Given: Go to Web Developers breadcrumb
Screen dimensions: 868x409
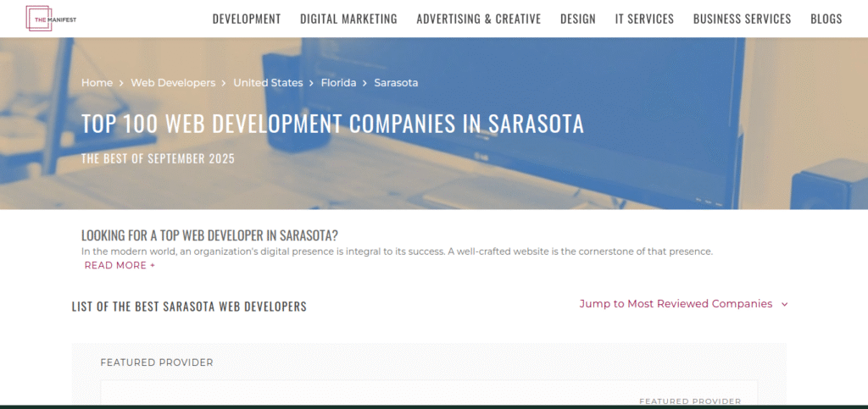Looking at the screenshot, I should [173, 83].
